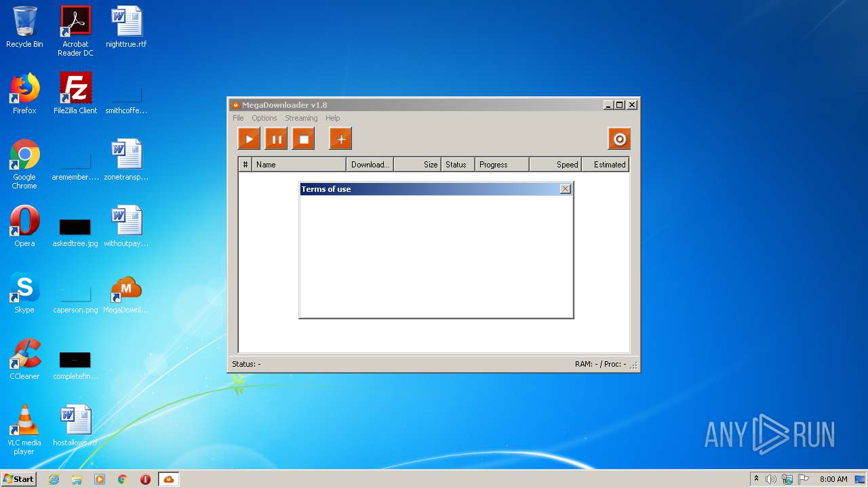Select FileZilla Client desktop shortcut
868x488 pixels.
pos(75,94)
